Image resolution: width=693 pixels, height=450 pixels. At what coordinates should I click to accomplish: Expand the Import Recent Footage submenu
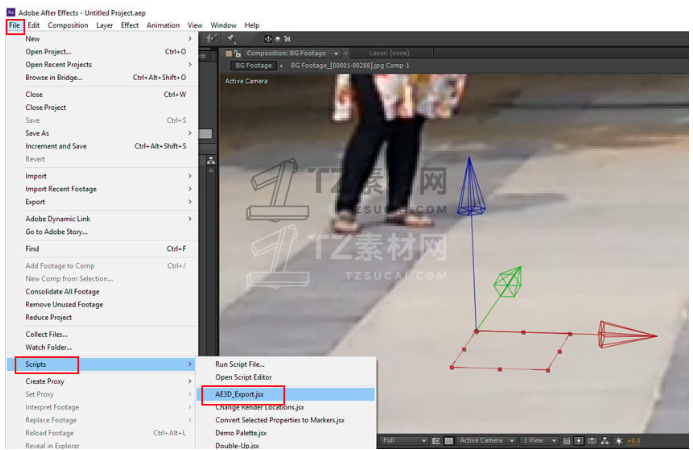point(103,189)
